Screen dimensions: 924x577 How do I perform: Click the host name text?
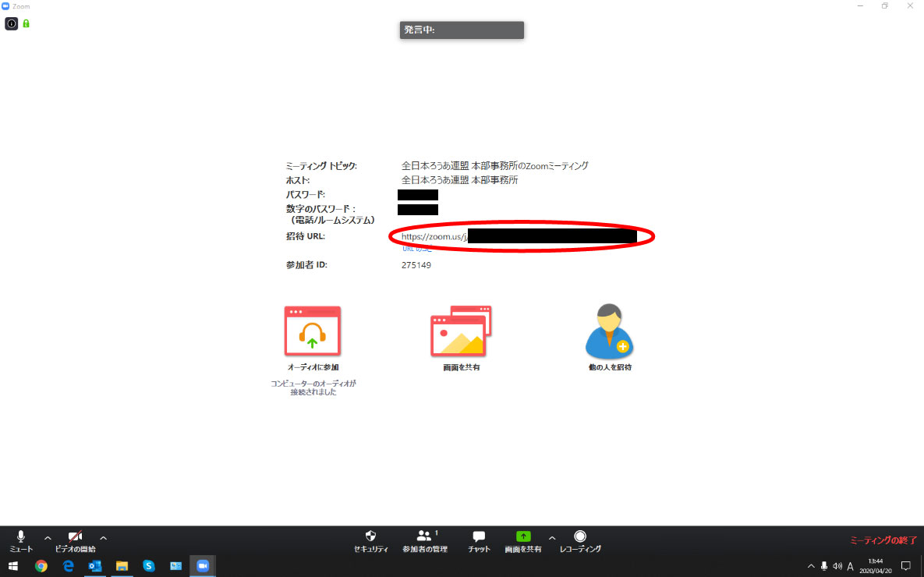[x=459, y=180]
